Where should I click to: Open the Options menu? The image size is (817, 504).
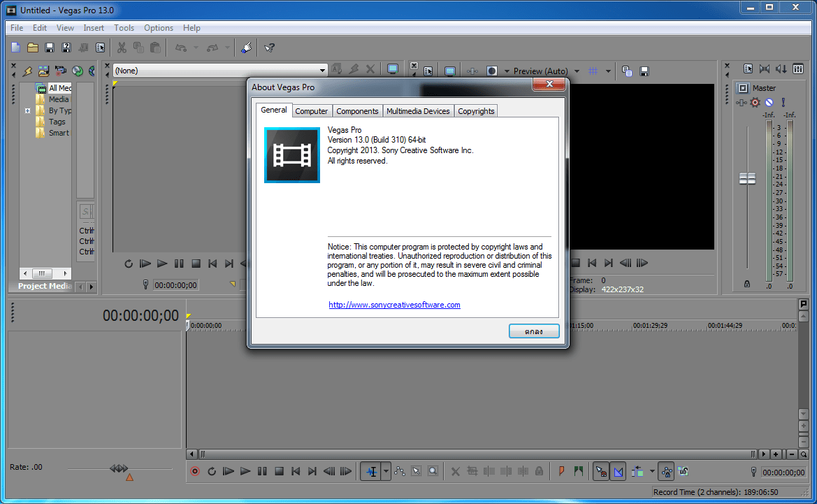pyautogui.click(x=159, y=28)
